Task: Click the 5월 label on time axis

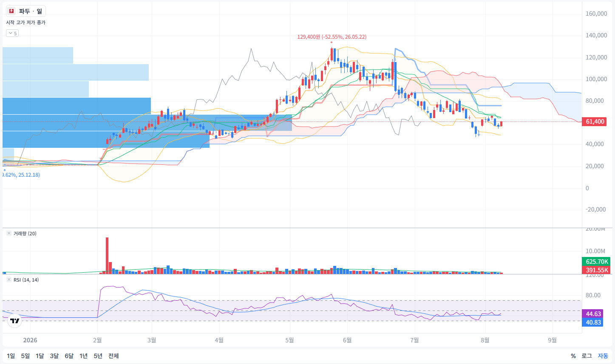Action: 289,340
